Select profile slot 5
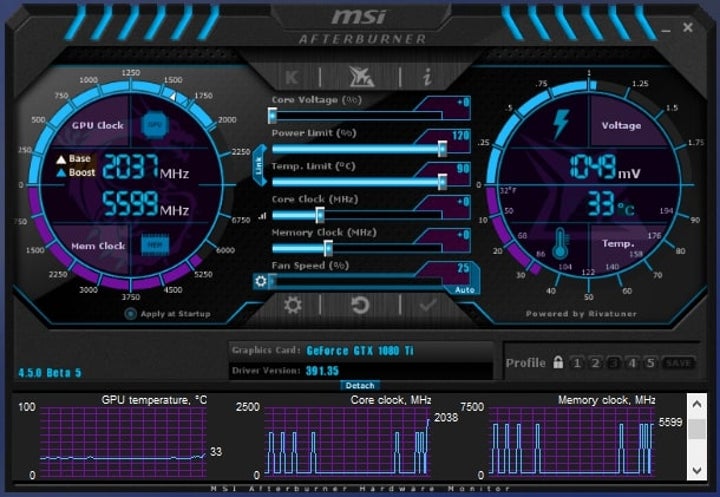The image size is (720, 497). [x=650, y=363]
